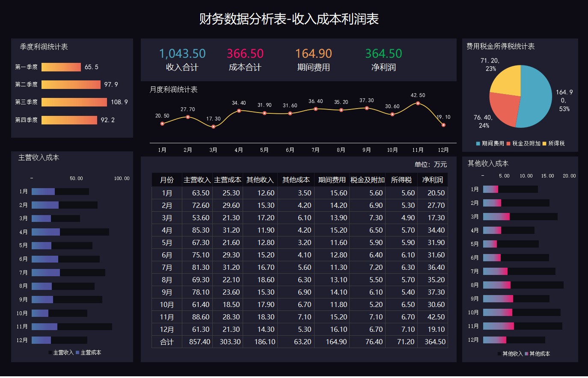
Task: Click the 净利润 figure 364.50
Action: tap(383, 53)
